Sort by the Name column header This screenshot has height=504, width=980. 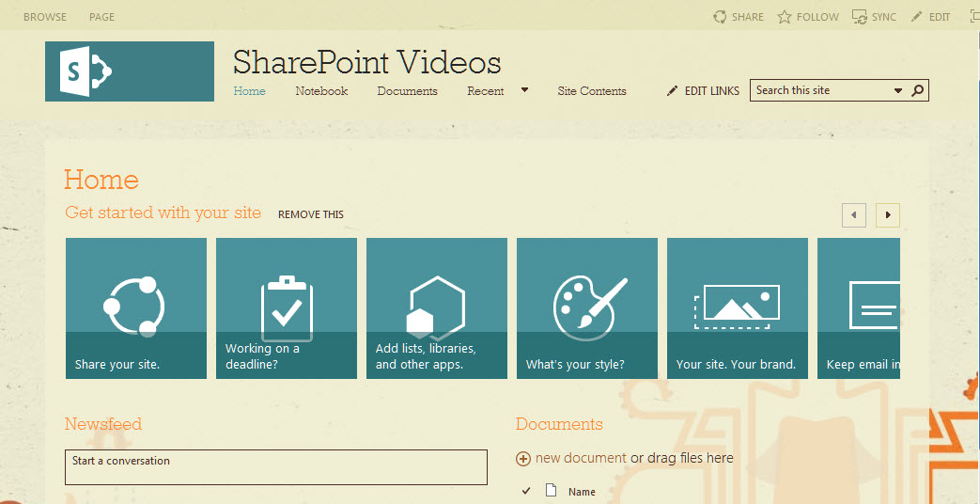point(582,492)
